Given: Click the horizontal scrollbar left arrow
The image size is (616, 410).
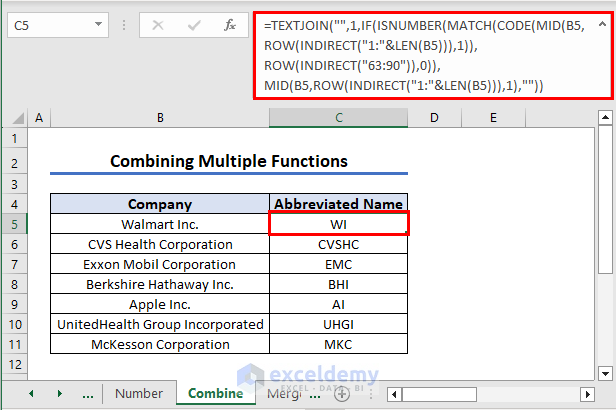Looking at the screenshot, I should (394, 394).
